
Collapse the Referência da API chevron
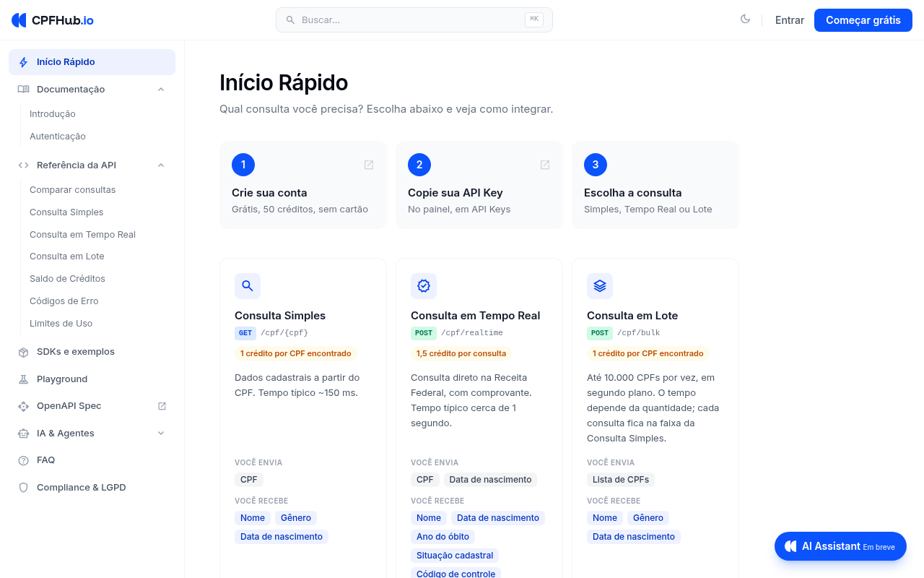pos(161,165)
